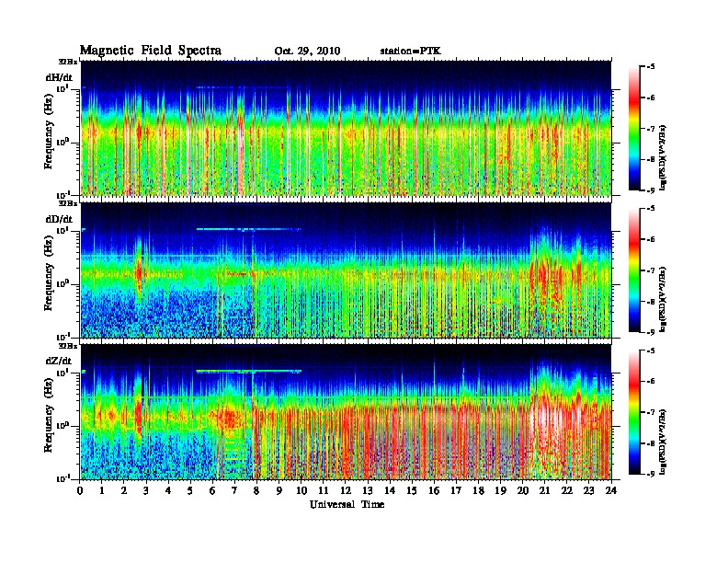Image resolution: width=728 pixels, height=563 pixels.
Task: Click the "Oct. 29, 2010" date text
Action: click(307, 52)
